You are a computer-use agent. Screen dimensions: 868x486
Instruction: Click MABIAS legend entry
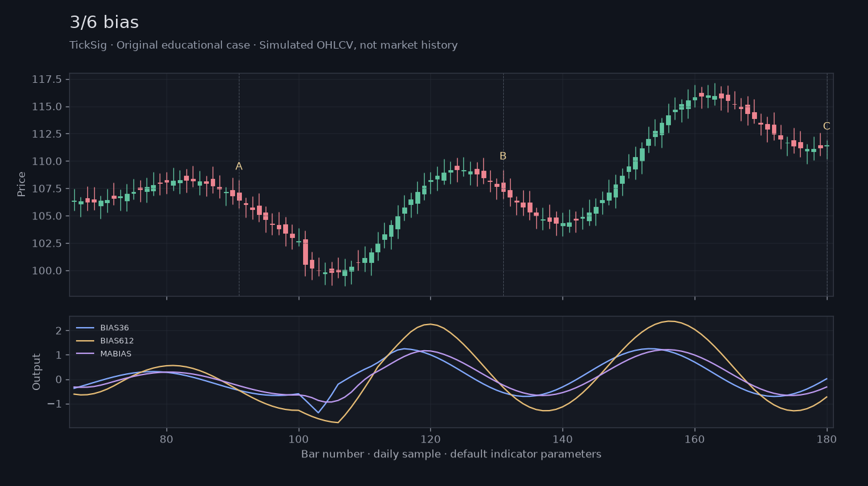point(104,354)
